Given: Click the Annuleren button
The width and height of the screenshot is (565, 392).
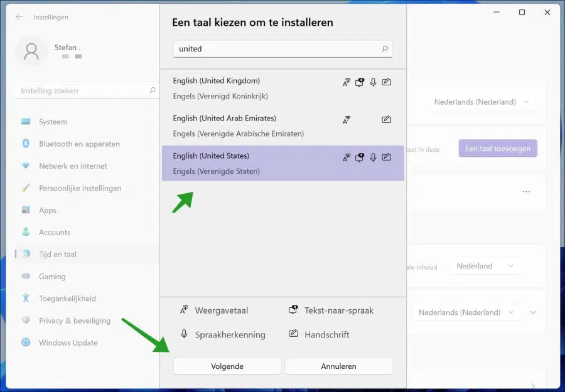Looking at the screenshot, I should pos(339,366).
